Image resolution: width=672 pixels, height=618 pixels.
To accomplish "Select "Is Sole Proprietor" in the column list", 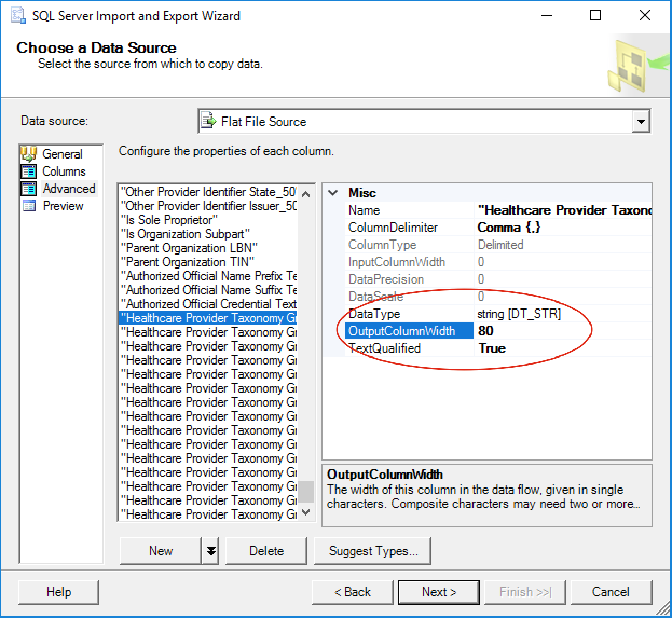I will coord(169,220).
